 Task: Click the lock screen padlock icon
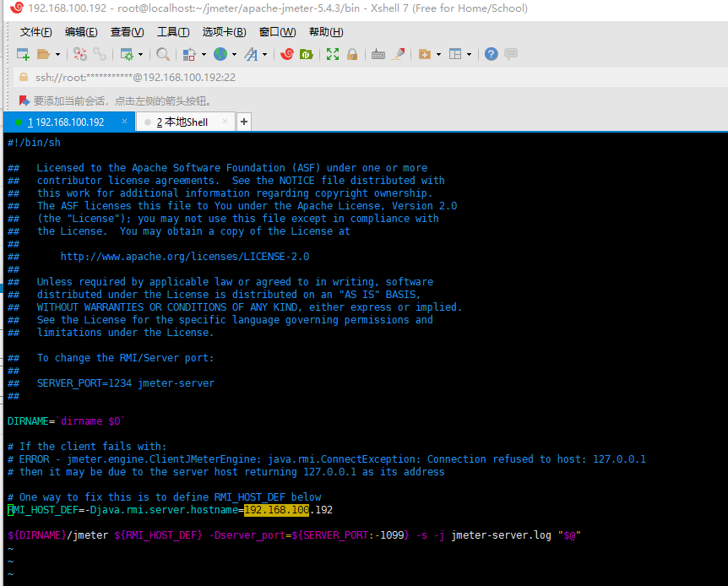(352, 54)
